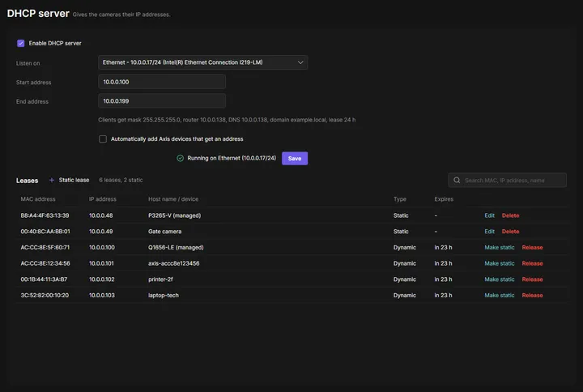The height and width of the screenshot is (392, 583).
Task: Edit the P3265-V (managed) lease
Action: point(489,215)
